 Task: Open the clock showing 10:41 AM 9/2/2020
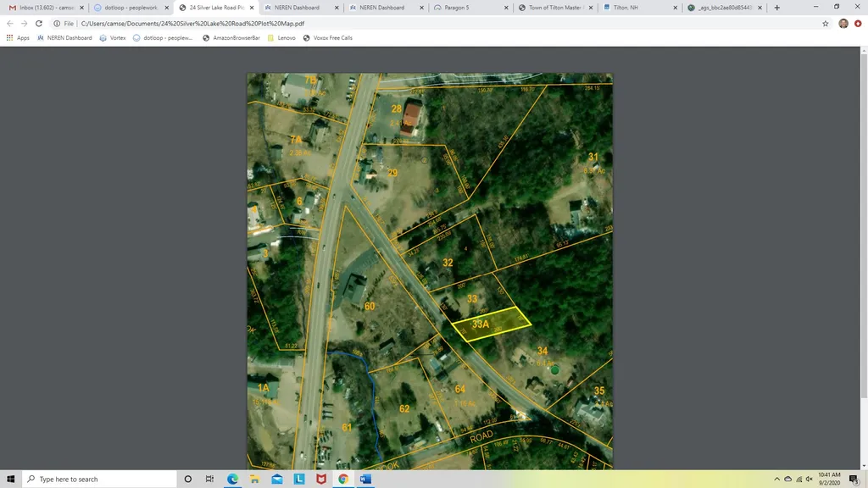tap(829, 480)
